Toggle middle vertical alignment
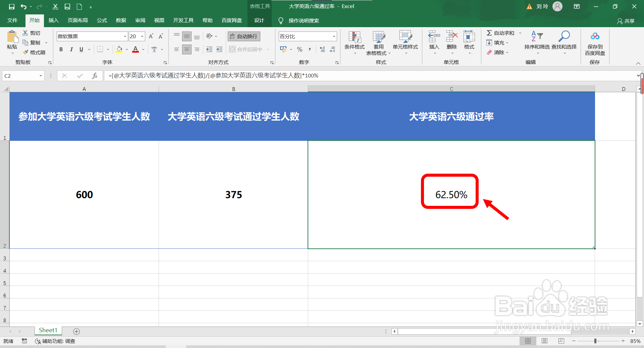Image resolution: width=644 pixels, height=348 pixels. [187, 36]
